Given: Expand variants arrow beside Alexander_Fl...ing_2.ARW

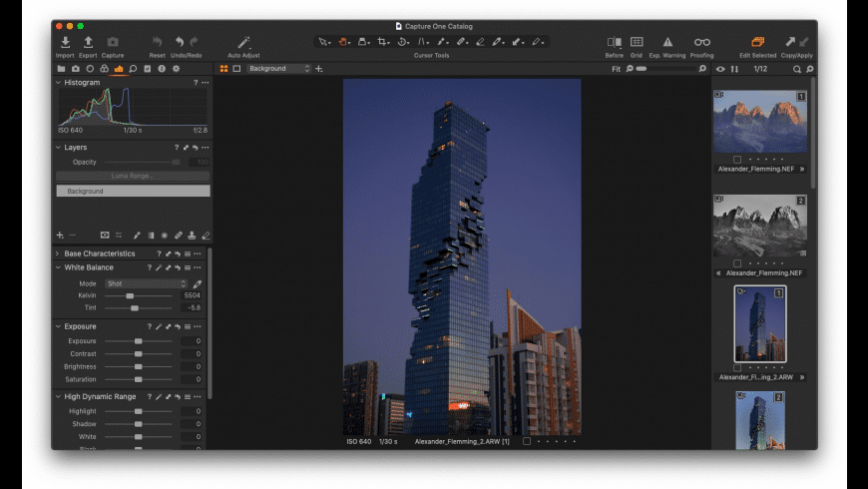Looking at the screenshot, I should [x=801, y=377].
